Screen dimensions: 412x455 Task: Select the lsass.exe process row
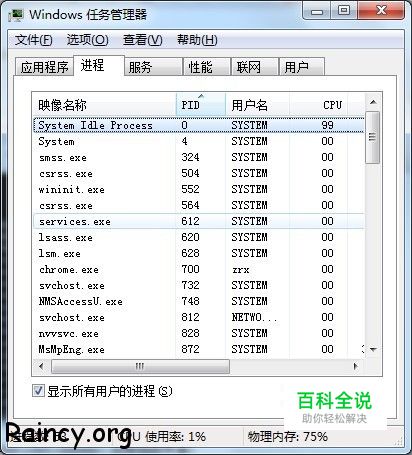tap(199, 237)
